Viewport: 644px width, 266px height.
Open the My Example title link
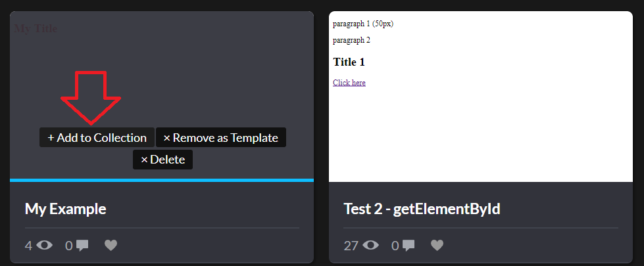[66, 209]
